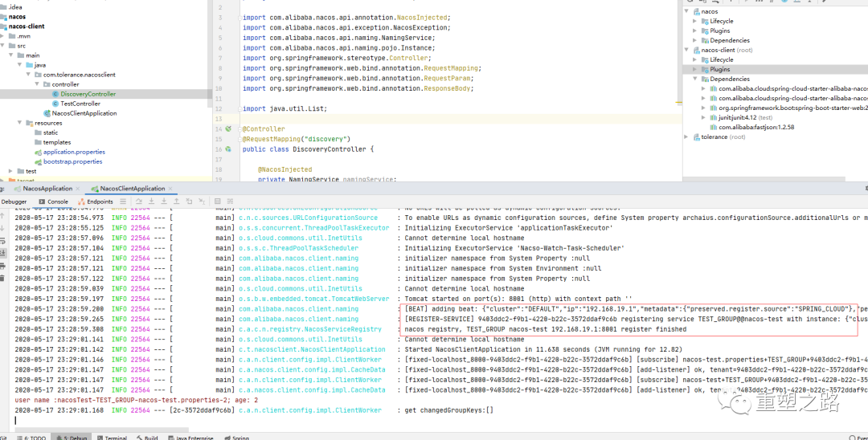The width and height of the screenshot is (868, 440).
Task: Select NacosClientApplication debug tab
Action: [x=133, y=189]
